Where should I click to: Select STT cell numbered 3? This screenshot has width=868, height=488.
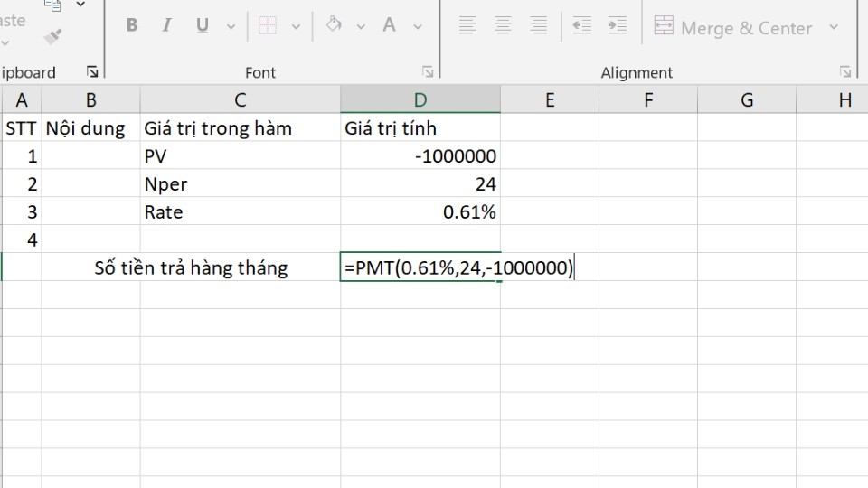click(21, 211)
